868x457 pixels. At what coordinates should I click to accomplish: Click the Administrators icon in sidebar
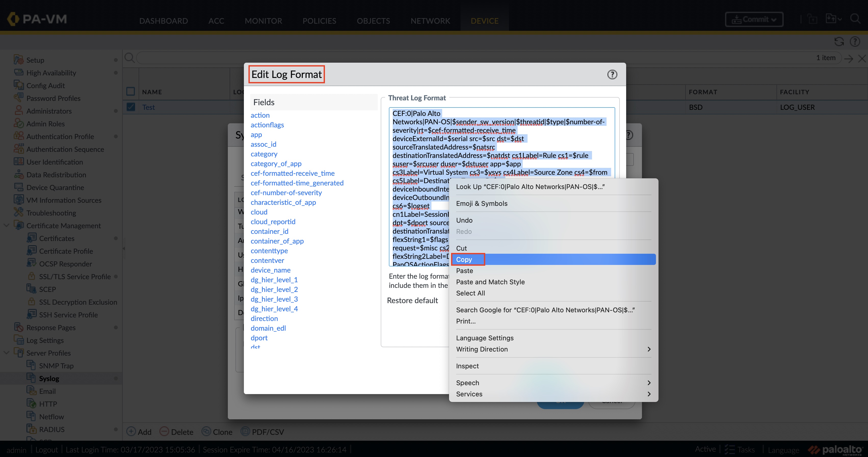coord(19,111)
